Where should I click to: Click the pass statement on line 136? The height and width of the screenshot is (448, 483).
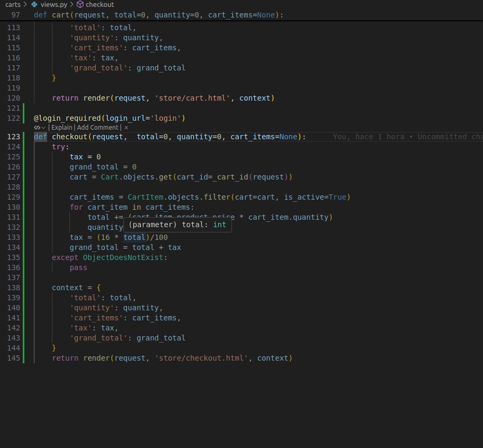pyautogui.click(x=78, y=267)
